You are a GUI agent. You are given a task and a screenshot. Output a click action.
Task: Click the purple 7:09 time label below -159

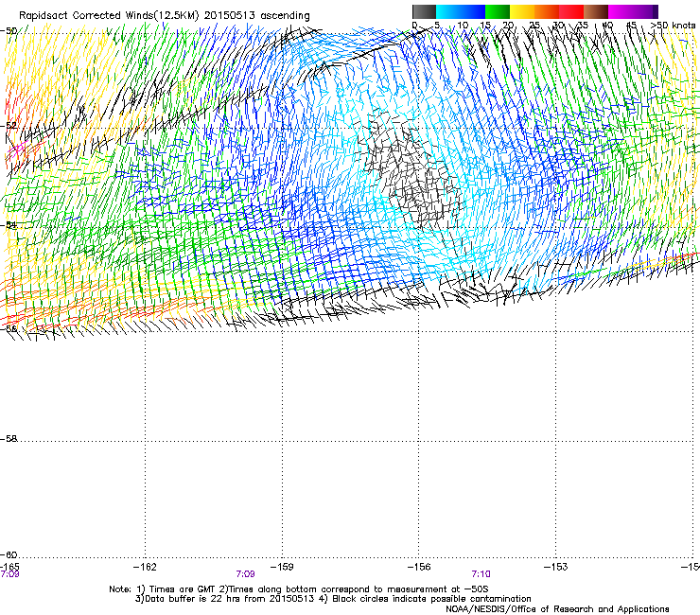pyautogui.click(x=246, y=574)
